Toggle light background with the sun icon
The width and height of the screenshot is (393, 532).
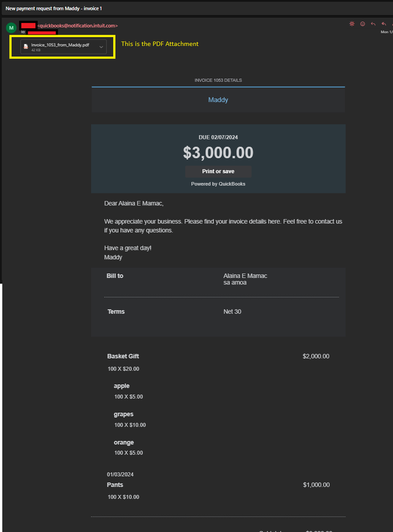pos(351,24)
